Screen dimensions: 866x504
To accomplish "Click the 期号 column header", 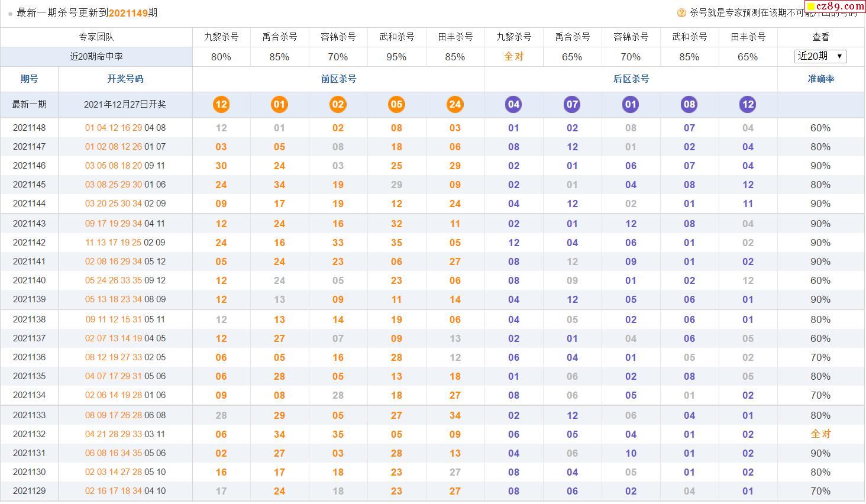I will pos(29,79).
